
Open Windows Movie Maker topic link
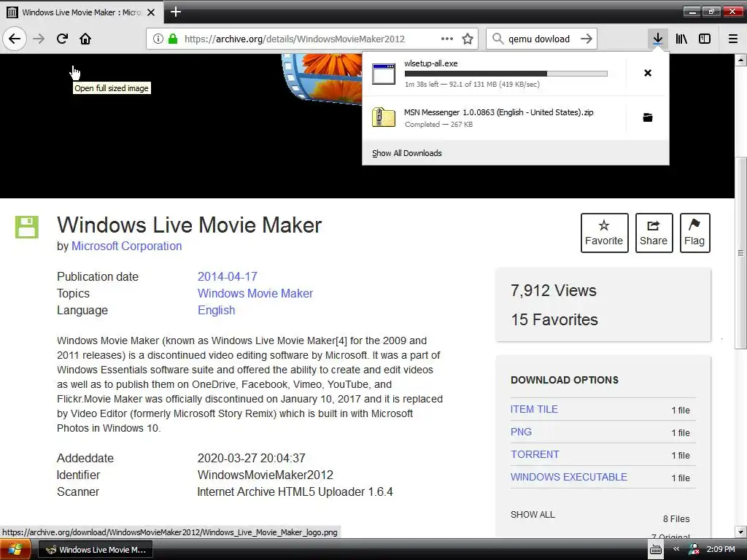pos(255,293)
